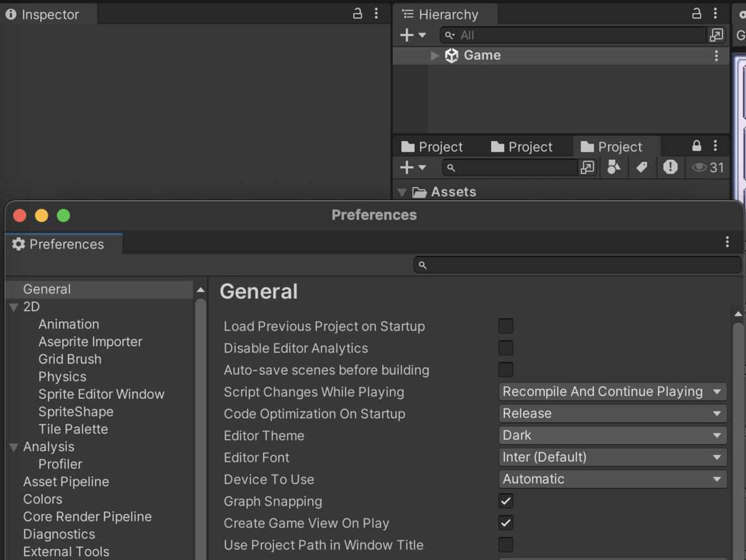Collapse the 2D section in Preferences sidebar

(x=14, y=306)
